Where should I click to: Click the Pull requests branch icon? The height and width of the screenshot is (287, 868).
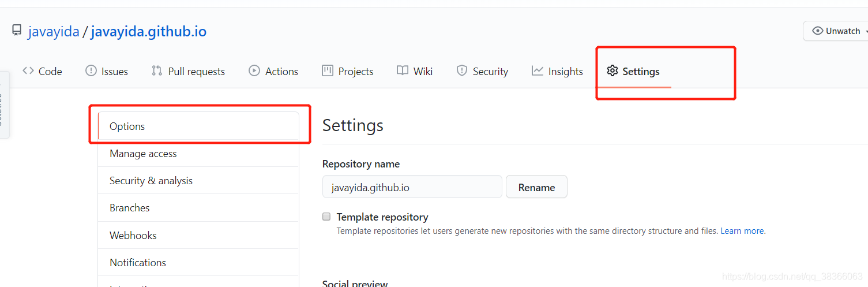point(157,71)
